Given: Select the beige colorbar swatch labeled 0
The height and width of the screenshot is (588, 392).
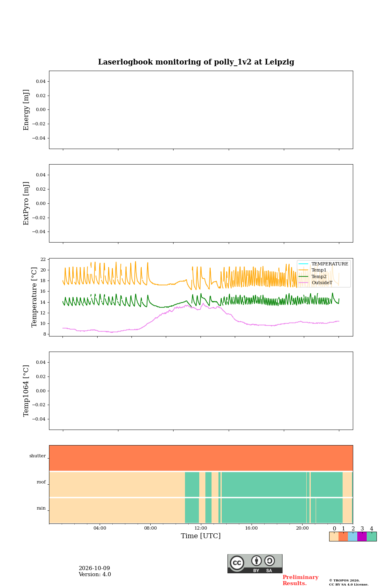Looking at the screenshot, I should coord(334,537).
